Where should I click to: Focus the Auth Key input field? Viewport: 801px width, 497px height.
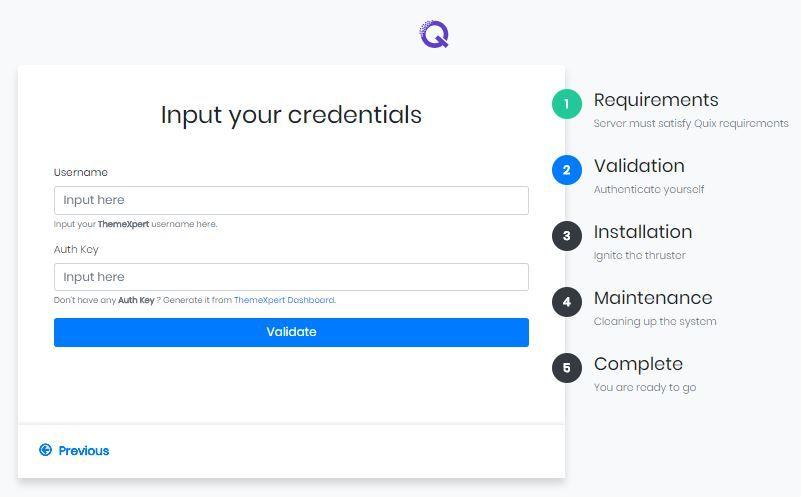[x=291, y=277]
